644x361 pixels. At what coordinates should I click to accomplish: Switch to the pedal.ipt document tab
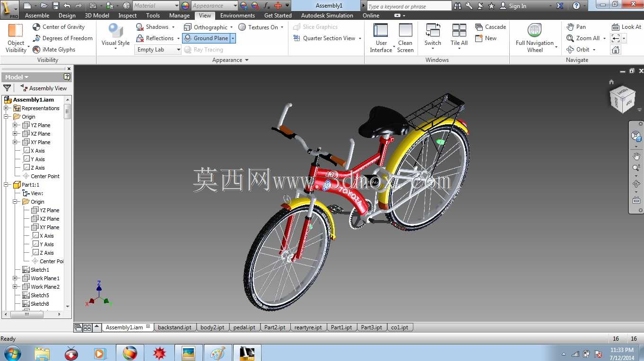click(244, 327)
